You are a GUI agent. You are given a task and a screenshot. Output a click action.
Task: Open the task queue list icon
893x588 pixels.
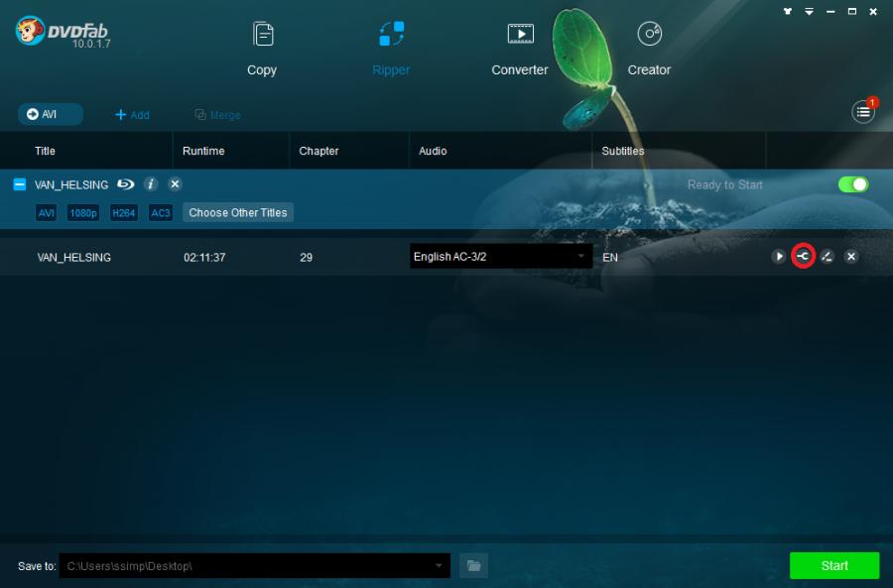coord(863,112)
